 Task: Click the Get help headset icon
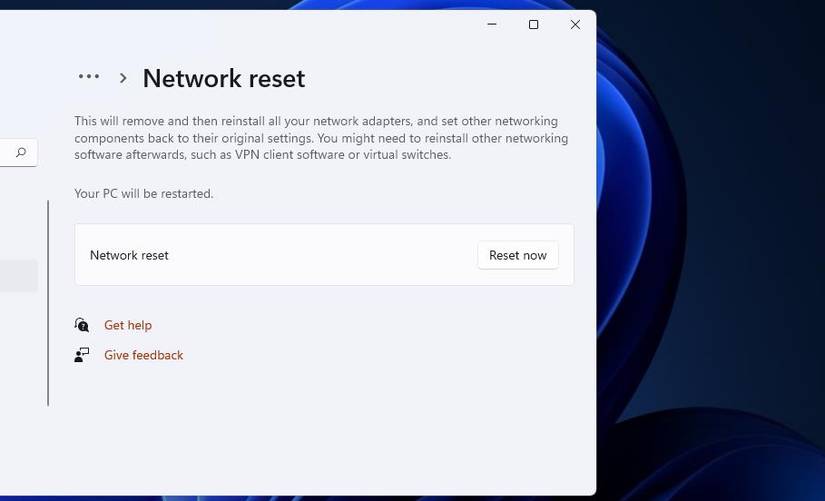(82, 325)
